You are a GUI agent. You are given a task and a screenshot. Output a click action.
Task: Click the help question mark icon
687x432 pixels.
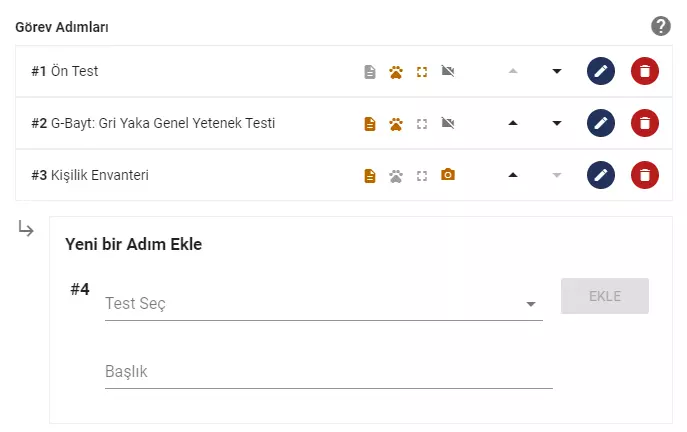click(661, 26)
